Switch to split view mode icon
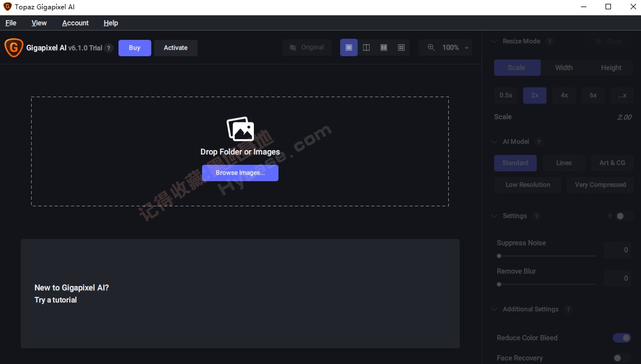 coord(366,47)
